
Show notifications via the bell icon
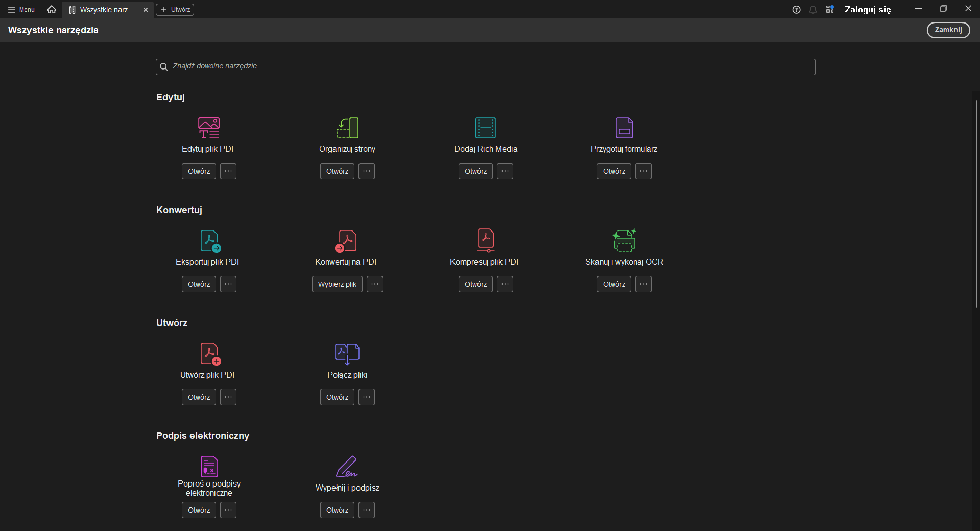click(x=813, y=10)
